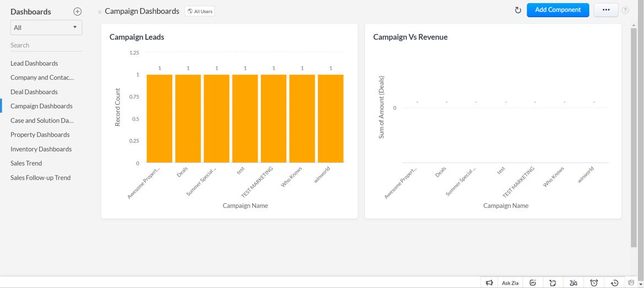
Task: Click the Campaign Vs Revenue chart title
Action: click(x=410, y=37)
